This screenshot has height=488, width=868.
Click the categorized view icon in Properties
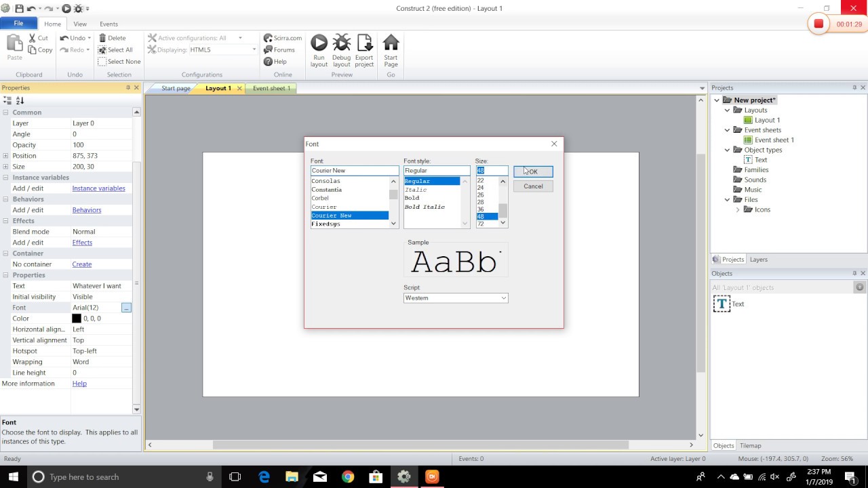click(x=7, y=100)
